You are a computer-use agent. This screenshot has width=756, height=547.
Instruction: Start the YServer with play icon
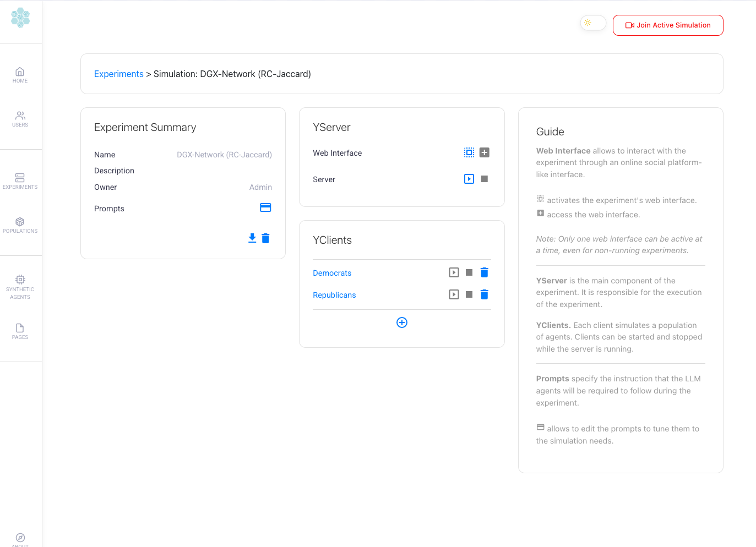point(469,179)
